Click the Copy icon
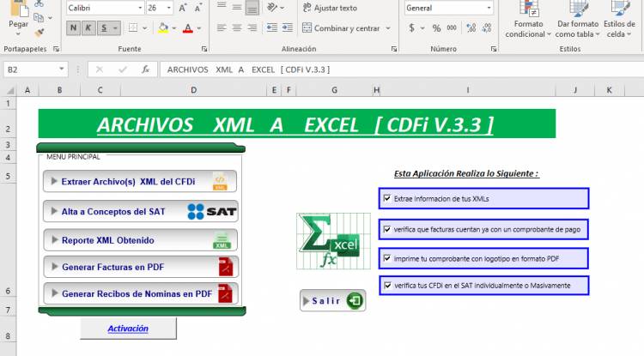 [39, 18]
